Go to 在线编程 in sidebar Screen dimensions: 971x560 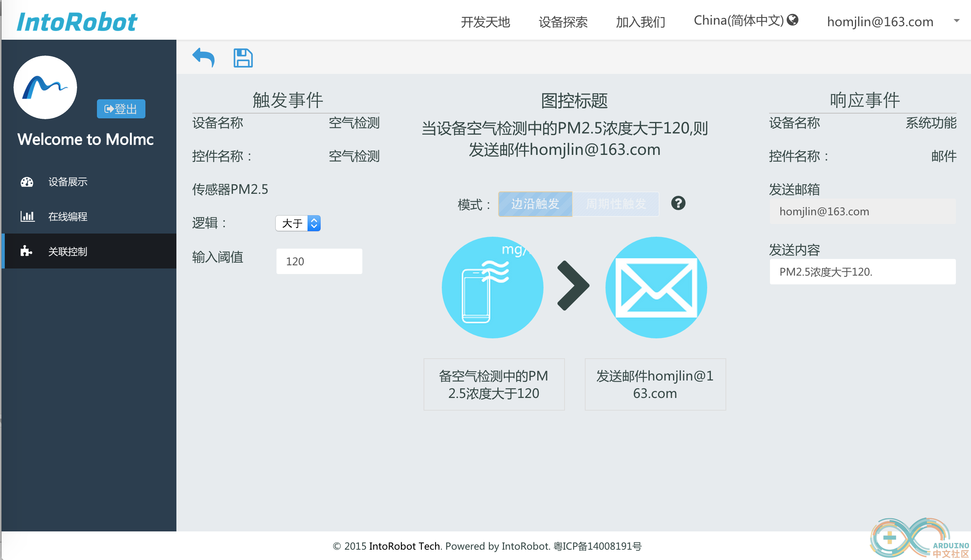89,216
